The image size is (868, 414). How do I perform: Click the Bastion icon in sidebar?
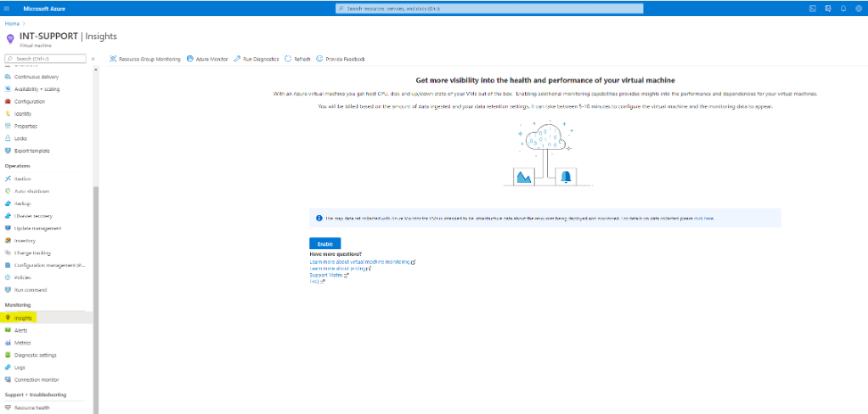[8, 179]
